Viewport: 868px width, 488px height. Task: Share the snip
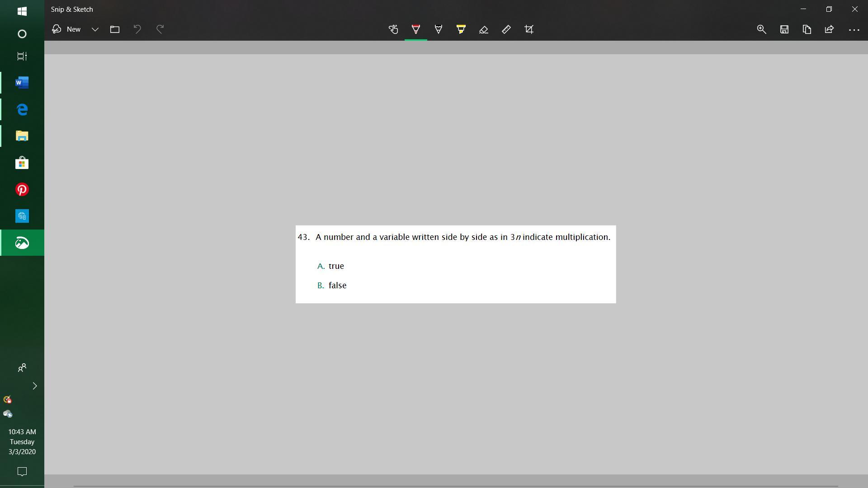tap(829, 29)
